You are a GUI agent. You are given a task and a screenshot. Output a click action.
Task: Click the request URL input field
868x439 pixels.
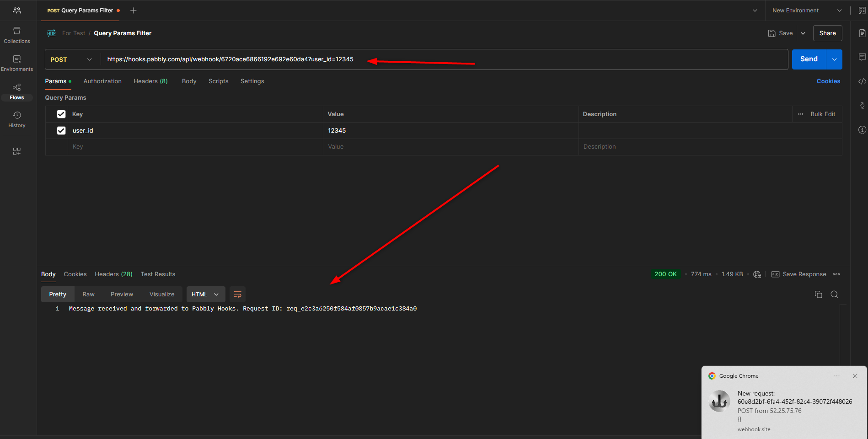pos(445,59)
